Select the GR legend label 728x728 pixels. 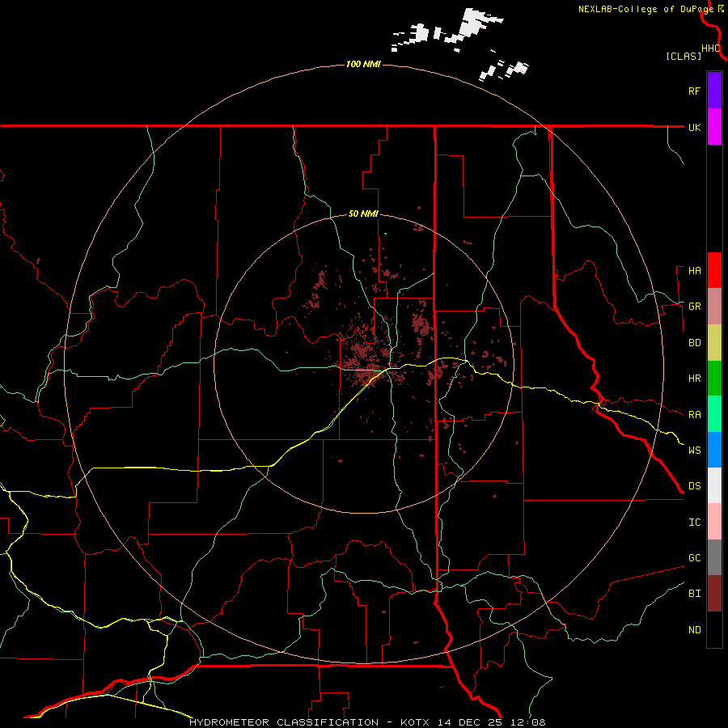pyautogui.click(x=694, y=307)
